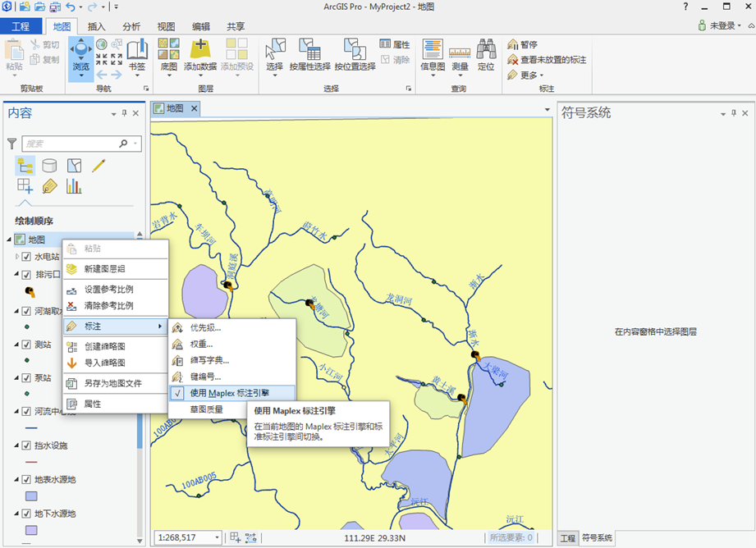
Task: Activate the 选择 selection tool
Action: point(275,55)
